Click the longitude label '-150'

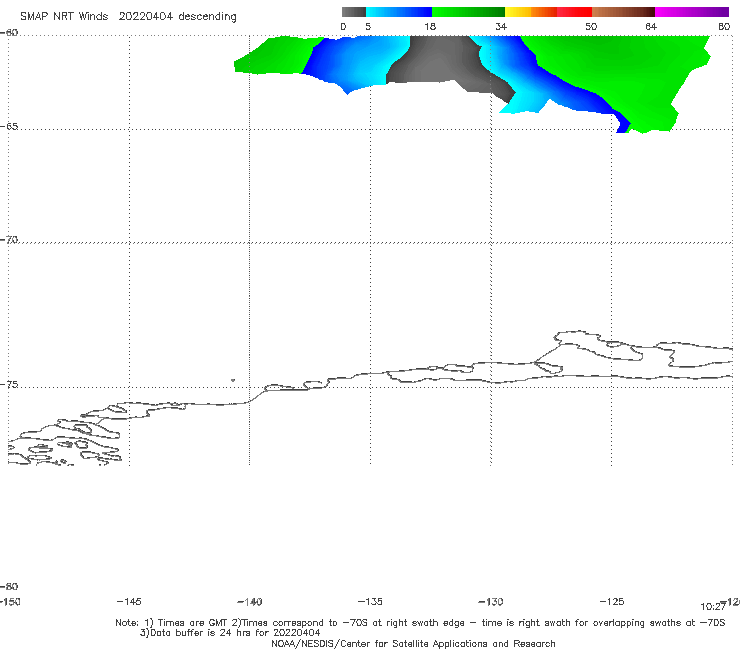pos(10,602)
